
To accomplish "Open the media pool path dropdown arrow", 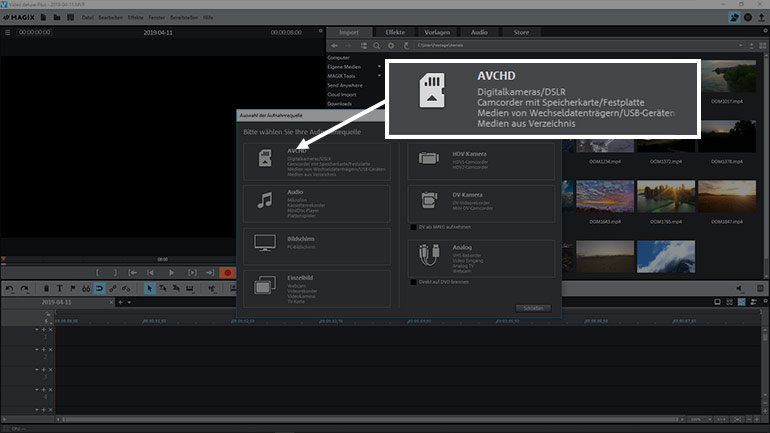I will 741,46.
